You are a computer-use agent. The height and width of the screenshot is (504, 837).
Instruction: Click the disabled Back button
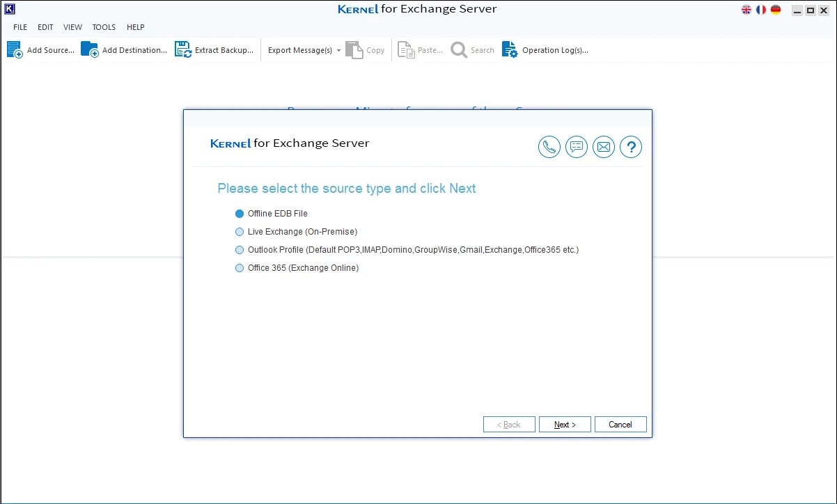pyautogui.click(x=509, y=425)
